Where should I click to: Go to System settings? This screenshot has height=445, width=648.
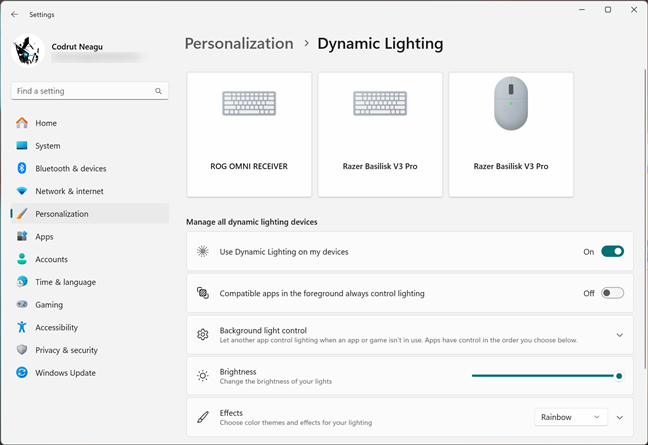coord(90,145)
